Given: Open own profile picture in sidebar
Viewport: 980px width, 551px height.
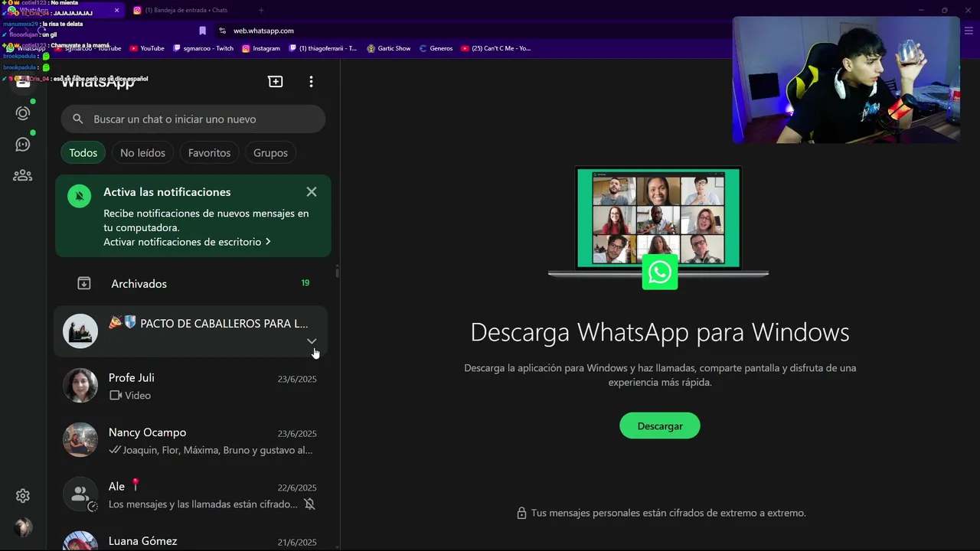Looking at the screenshot, I should pyautogui.click(x=23, y=527).
